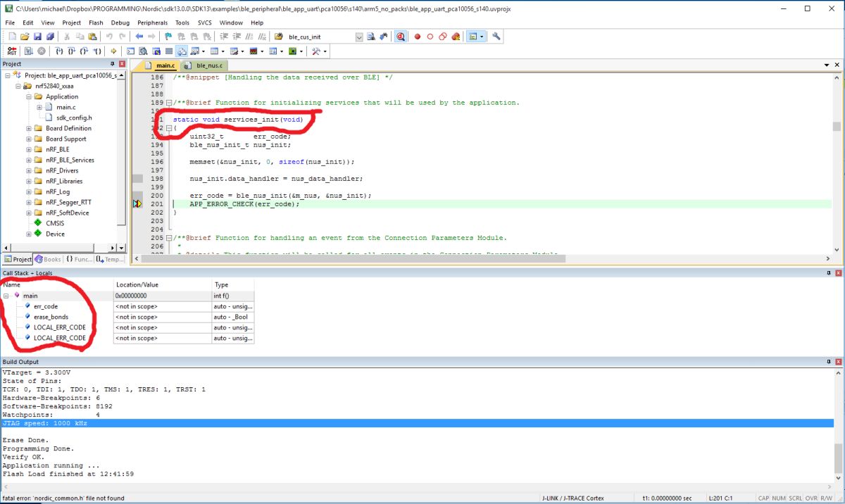
Task: Click the Step Out icon
Action: tap(84, 51)
